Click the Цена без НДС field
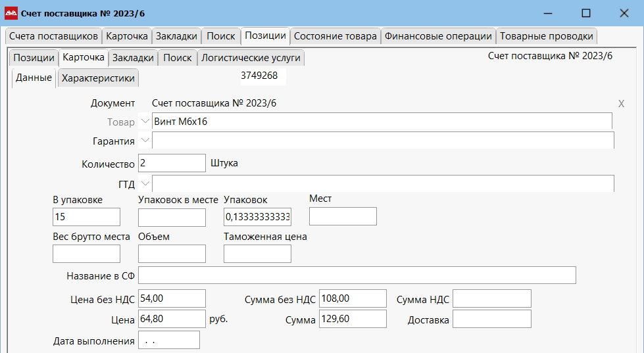 click(172, 298)
